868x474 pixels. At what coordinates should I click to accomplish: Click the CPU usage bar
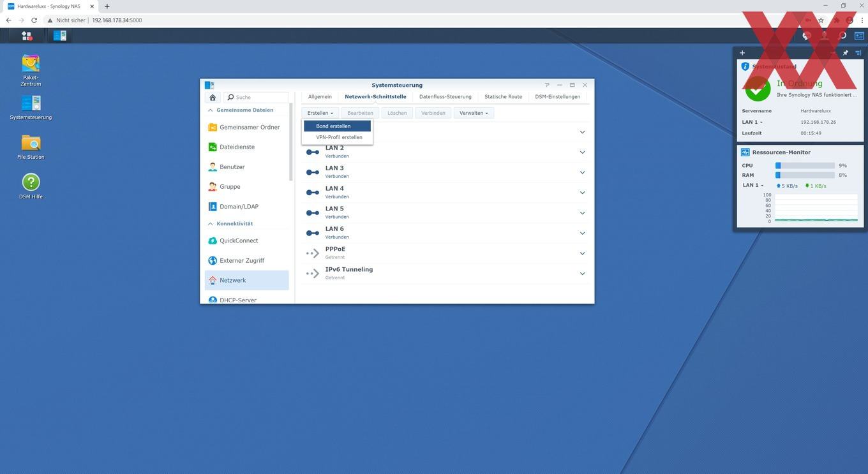(x=805, y=165)
